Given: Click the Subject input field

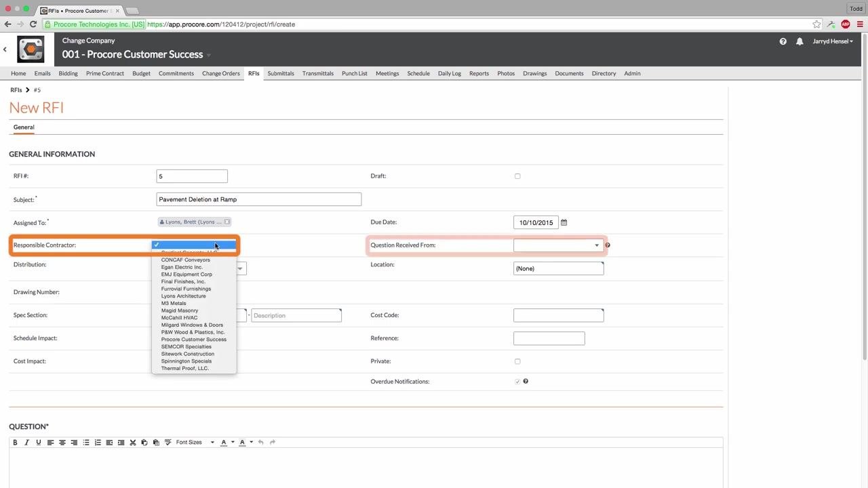Looking at the screenshot, I should click(x=258, y=199).
